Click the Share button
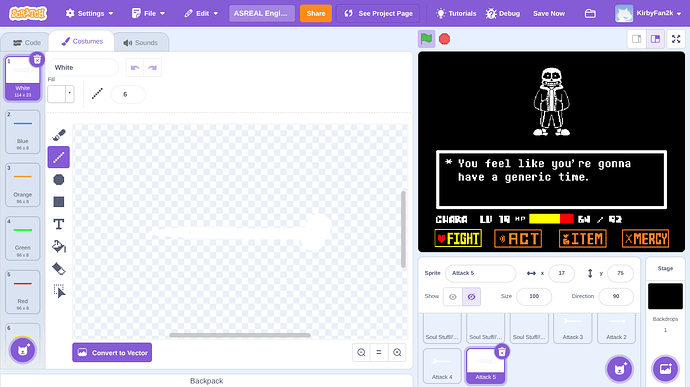Image resolution: width=690 pixels, height=387 pixels. [316, 14]
